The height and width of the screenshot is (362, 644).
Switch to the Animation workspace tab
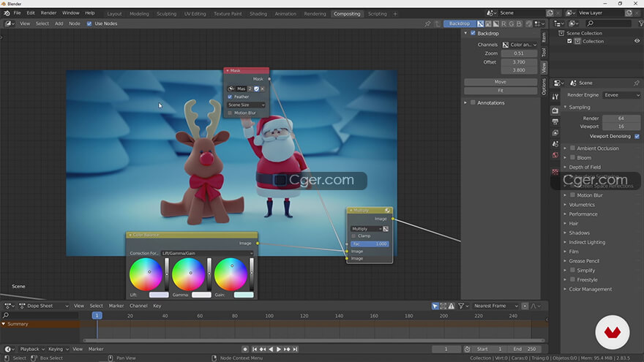[x=285, y=14]
